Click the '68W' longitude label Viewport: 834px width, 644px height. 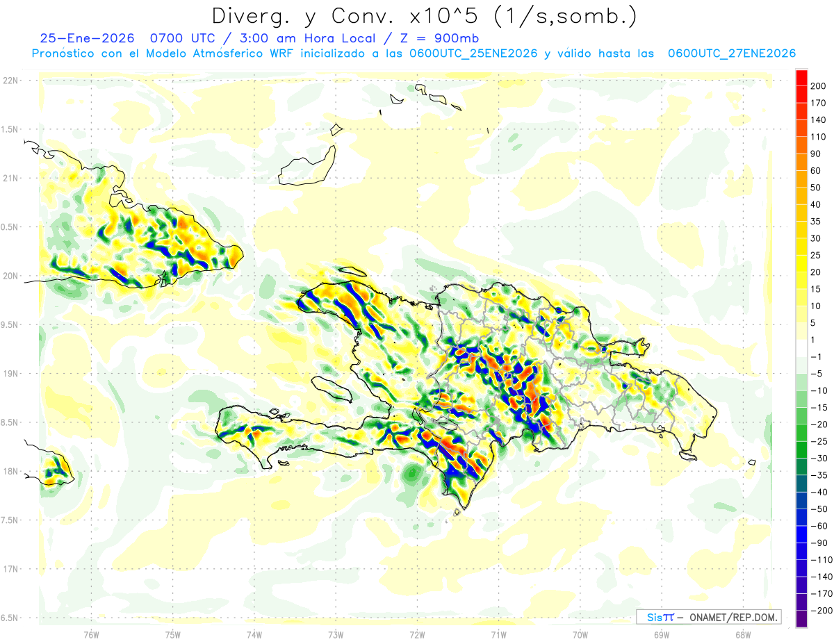(x=742, y=634)
